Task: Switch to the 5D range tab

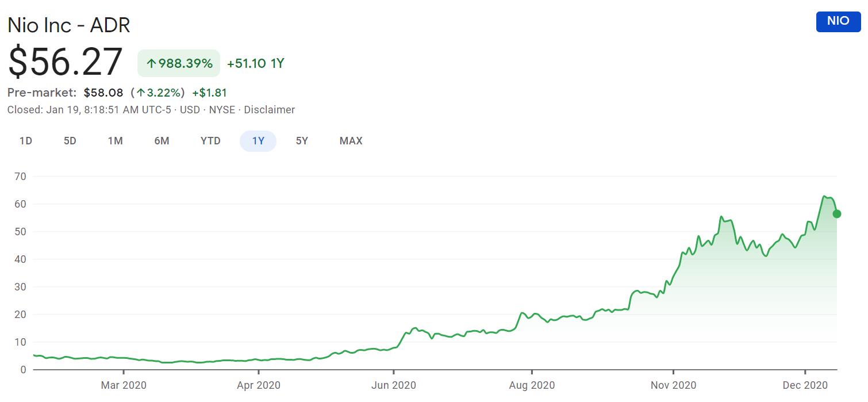Action: (70, 141)
